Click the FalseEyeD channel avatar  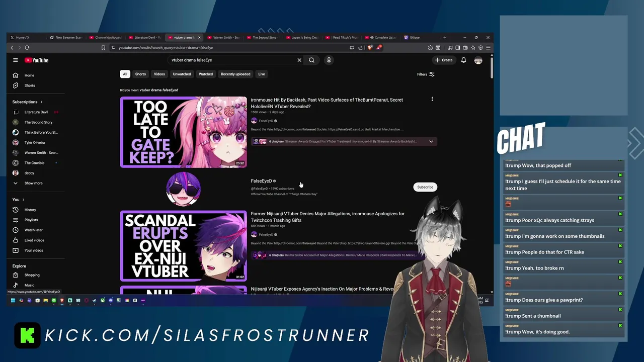tap(184, 189)
